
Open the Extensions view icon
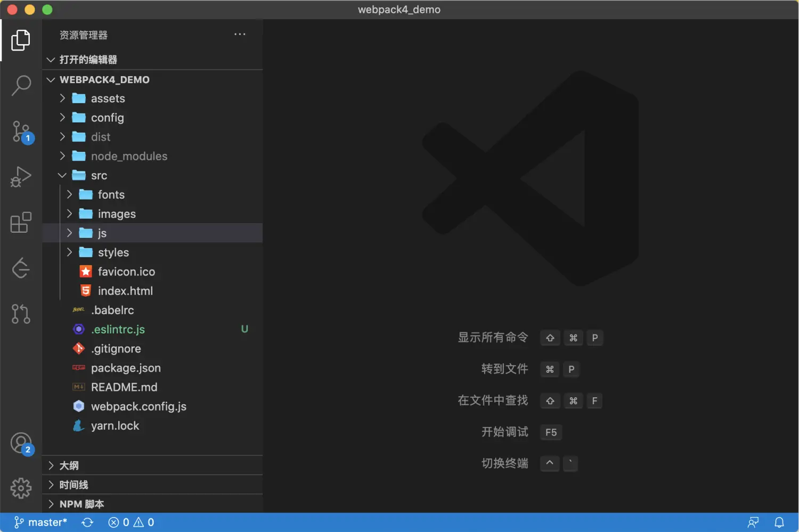click(x=21, y=223)
